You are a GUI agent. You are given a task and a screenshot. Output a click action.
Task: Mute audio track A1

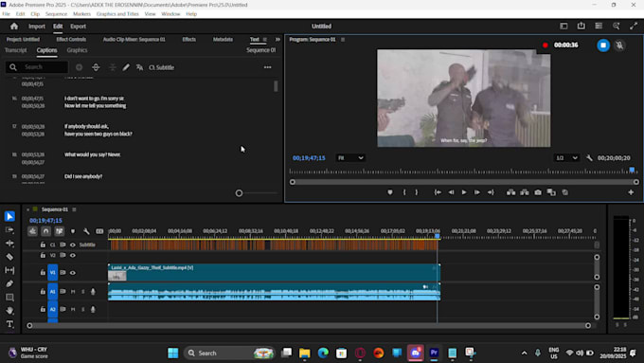(73, 292)
